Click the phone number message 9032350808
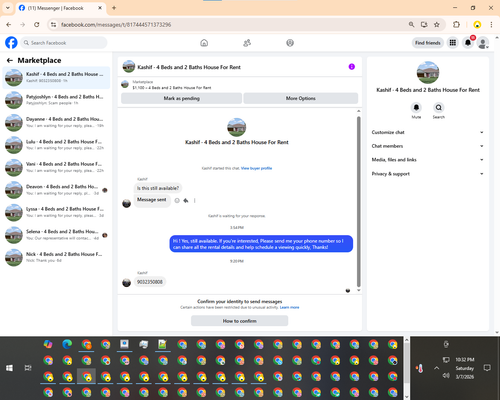The width and height of the screenshot is (500, 400). pyautogui.click(x=150, y=282)
